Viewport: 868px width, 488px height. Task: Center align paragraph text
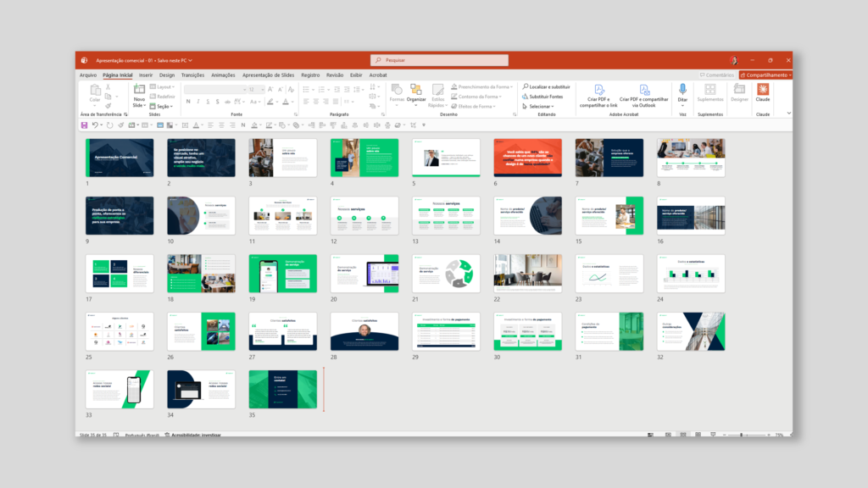[315, 102]
